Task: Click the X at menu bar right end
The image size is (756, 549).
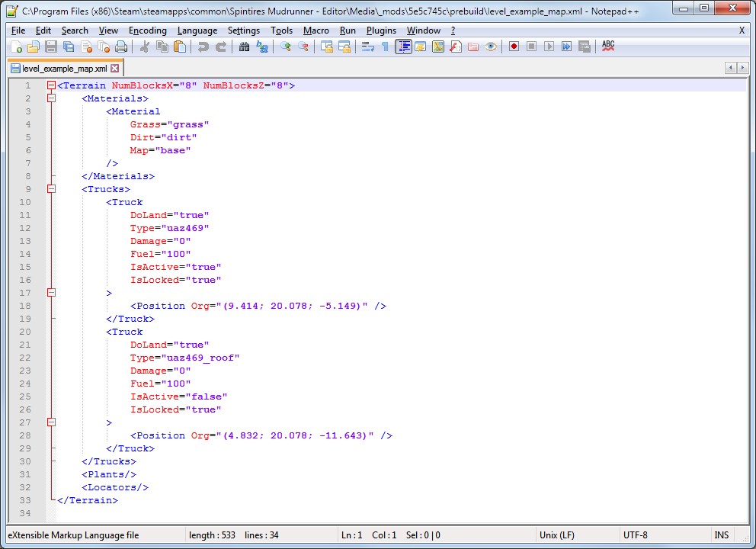Action: click(x=742, y=30)
